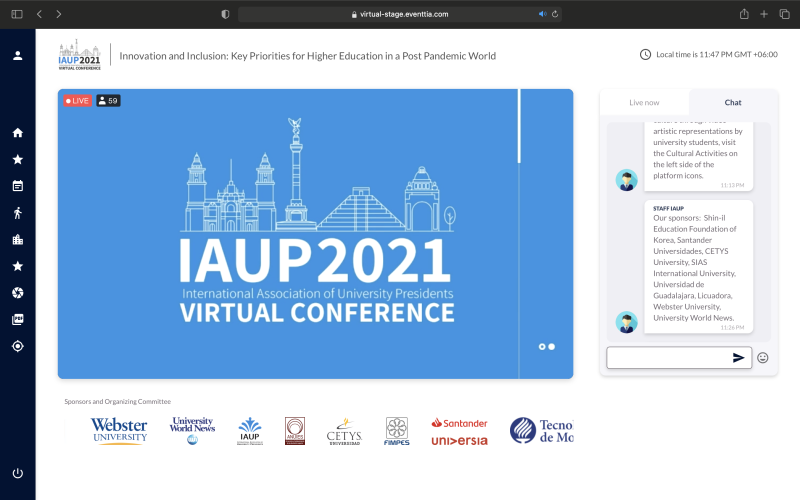Open the Santander Universia sponsor logo
This screenshot has width=800, height=500.
tap(459, 431)
